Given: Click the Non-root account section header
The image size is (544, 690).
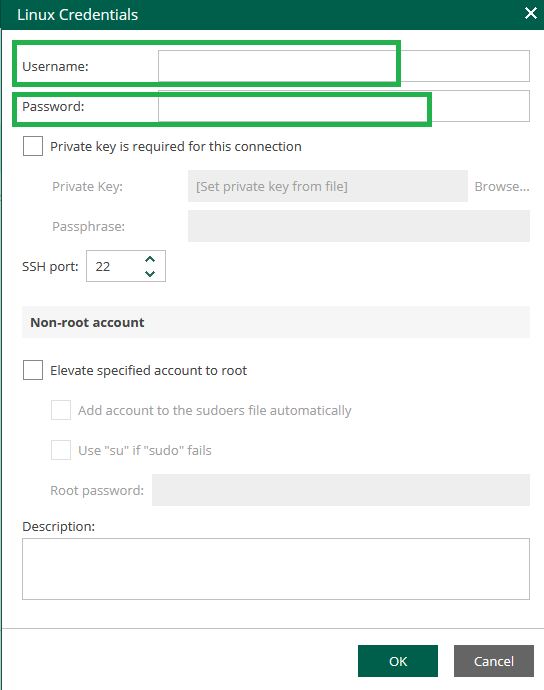Looking at the screenshot, I should [276, 322].
